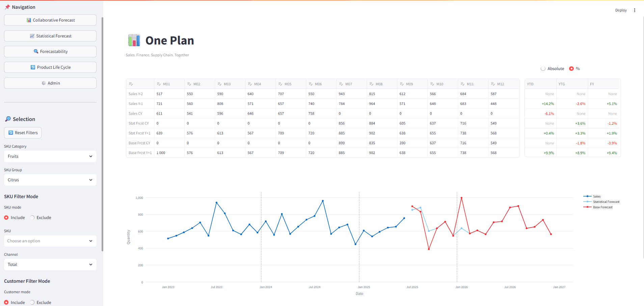This screenshot has width=644, height=306.
Task: Open Admin via the gear icon
Action: 44,83
